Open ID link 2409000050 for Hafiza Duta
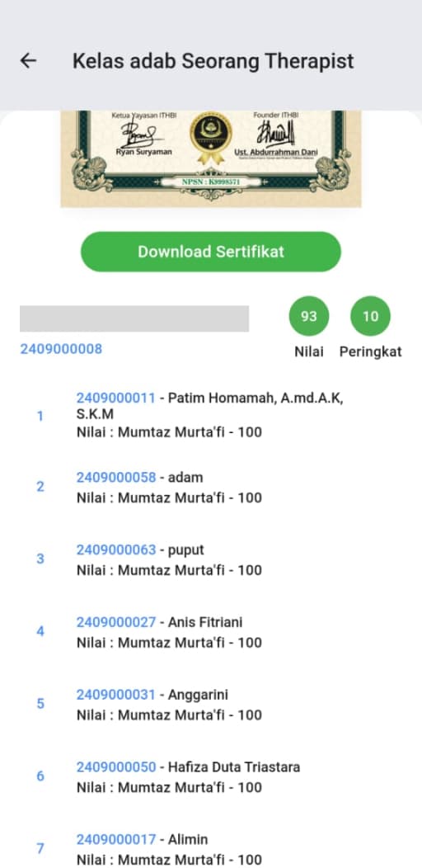 pyautogui.click(x=116, y=767)
